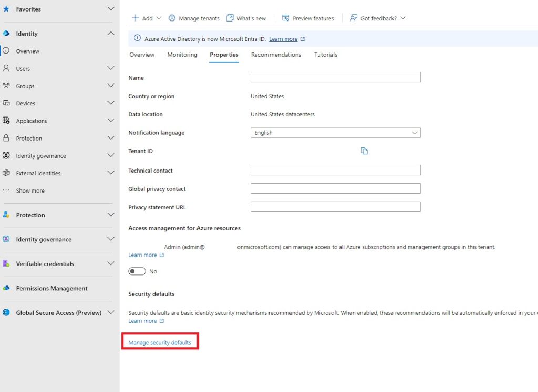The width and height of the screenshot is (538, 392).
Task: Click the Preview features icon
Action: 285,18
